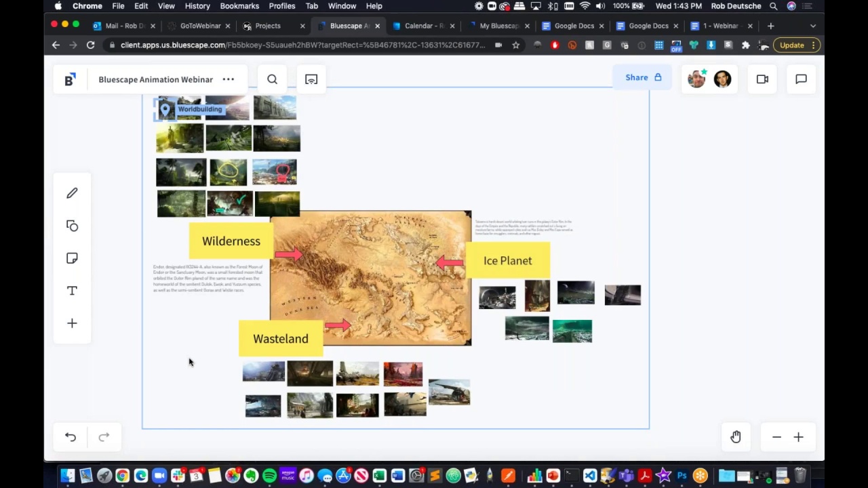Click the Bluescape Animation Webinar title
This screenshot has width=868, height=488.
point(155,79)
